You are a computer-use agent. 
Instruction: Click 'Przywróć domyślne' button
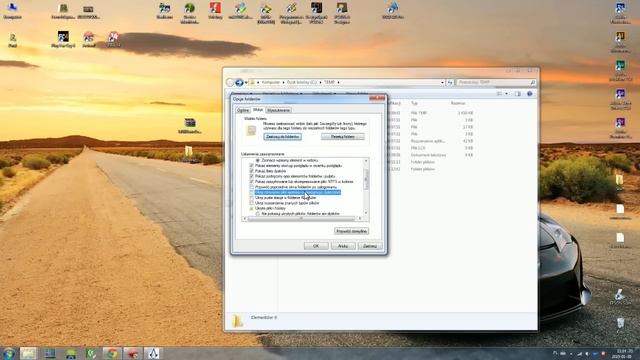351,231
